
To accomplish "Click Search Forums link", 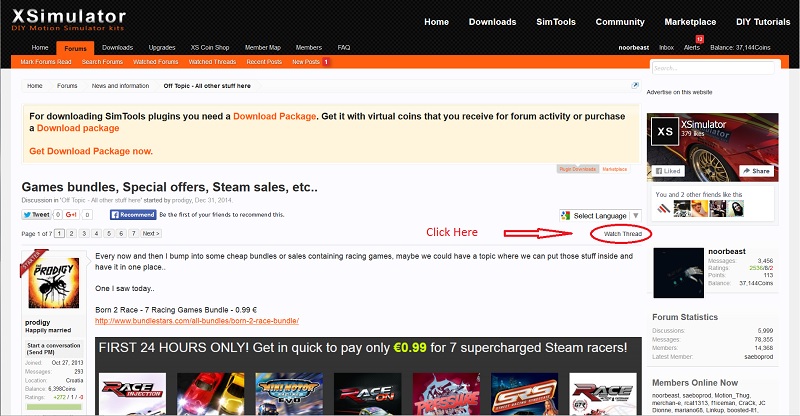I will (103, 62).
